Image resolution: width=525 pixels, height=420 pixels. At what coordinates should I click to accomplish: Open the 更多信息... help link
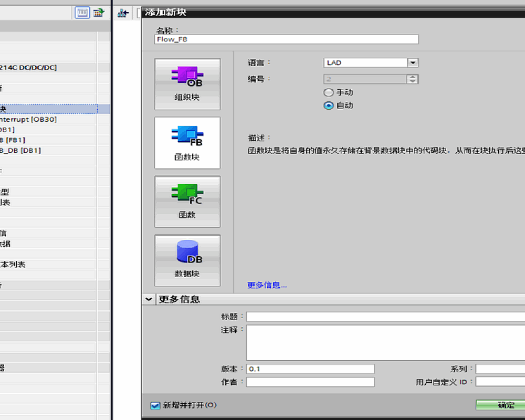click(267, 286)
